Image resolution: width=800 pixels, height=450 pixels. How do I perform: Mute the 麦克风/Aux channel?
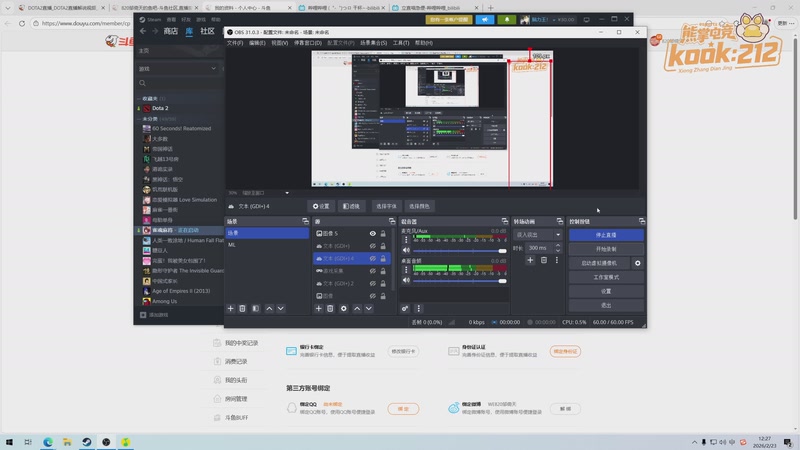point(406,251)
